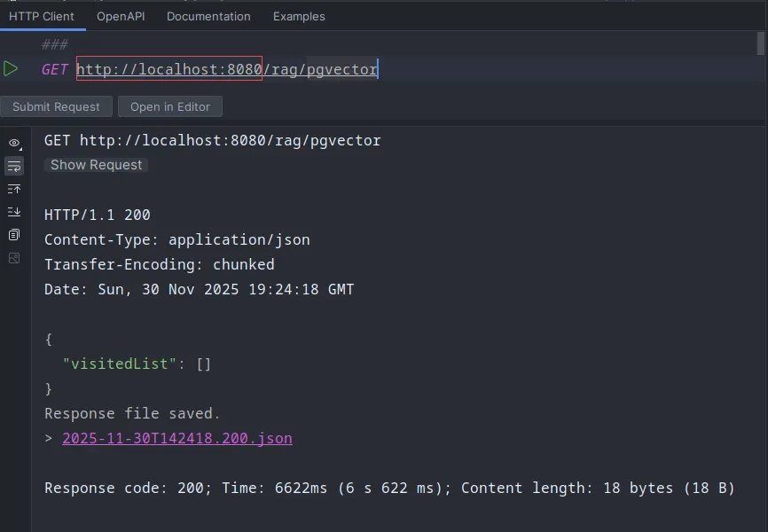Click the disabled image preview icon
This screenshot has width=768, height=532.
coord(14,258)
